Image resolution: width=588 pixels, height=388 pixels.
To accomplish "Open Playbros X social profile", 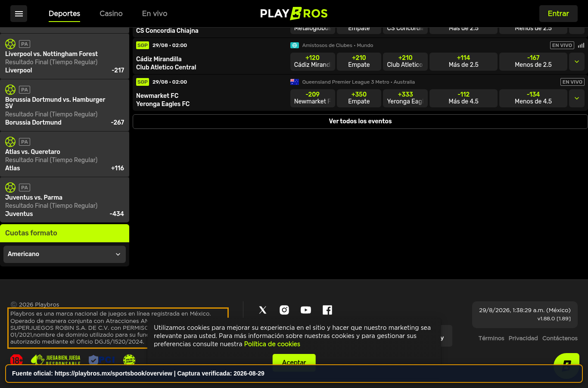I will point(263,310).
